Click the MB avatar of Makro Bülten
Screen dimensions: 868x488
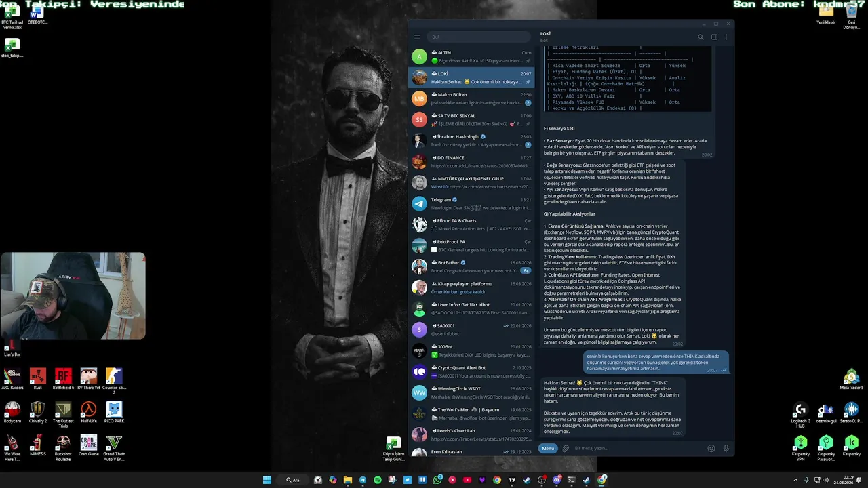click(x=419, y=98)
